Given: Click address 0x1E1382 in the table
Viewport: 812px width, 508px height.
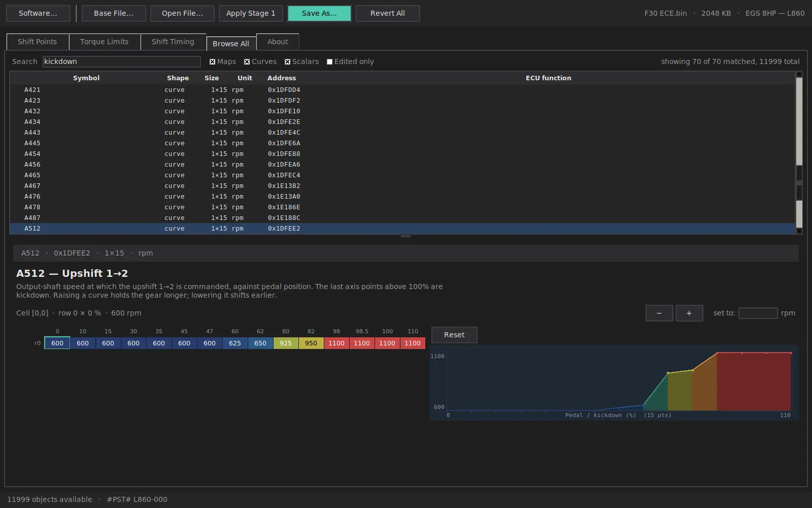Looking at the screenshot, I should pyautogui.click(x=284, y=186).
